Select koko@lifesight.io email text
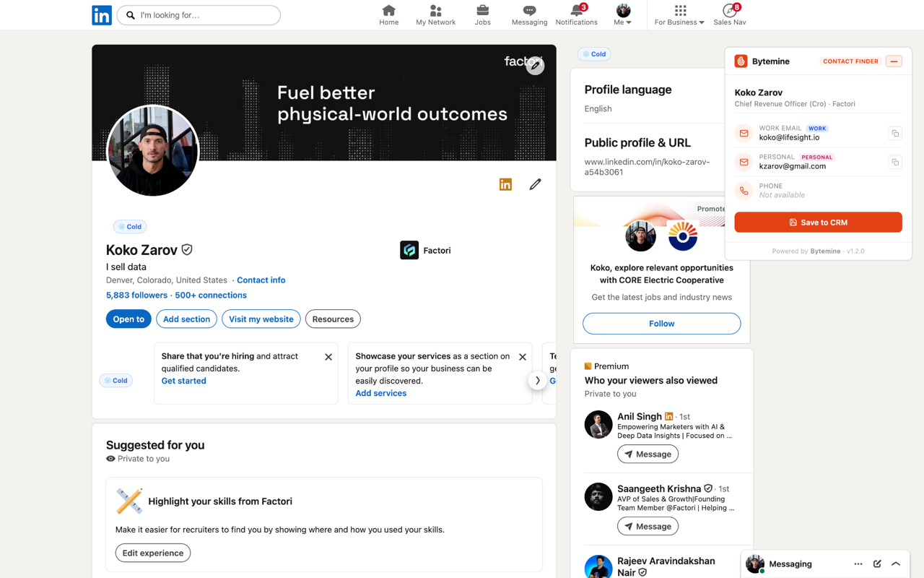 [x=789, y=137]
